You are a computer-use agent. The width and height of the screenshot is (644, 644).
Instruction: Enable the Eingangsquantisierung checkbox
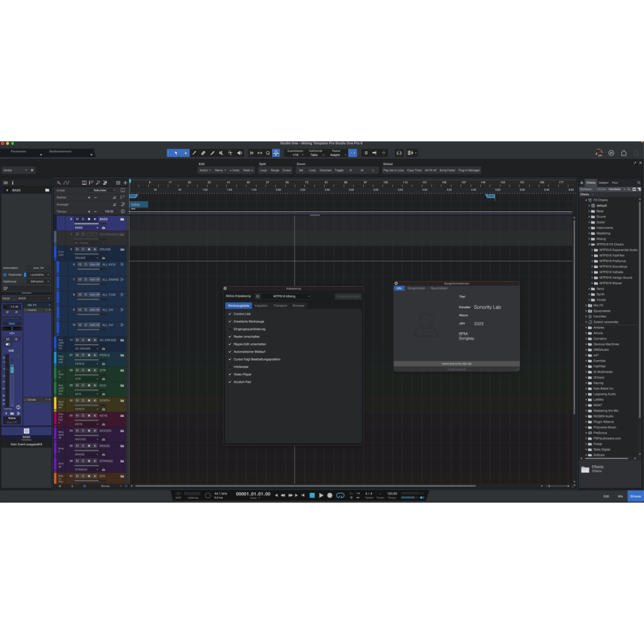point(230,329)
